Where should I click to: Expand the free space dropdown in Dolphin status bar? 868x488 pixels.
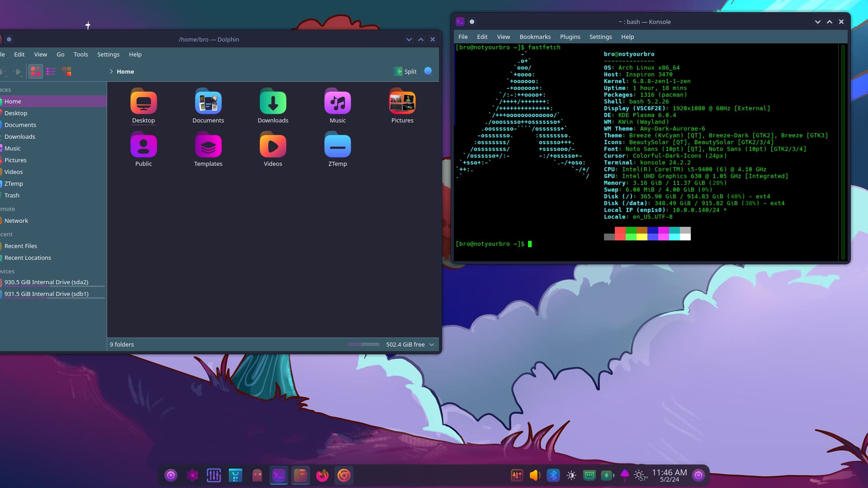point(432,344)
